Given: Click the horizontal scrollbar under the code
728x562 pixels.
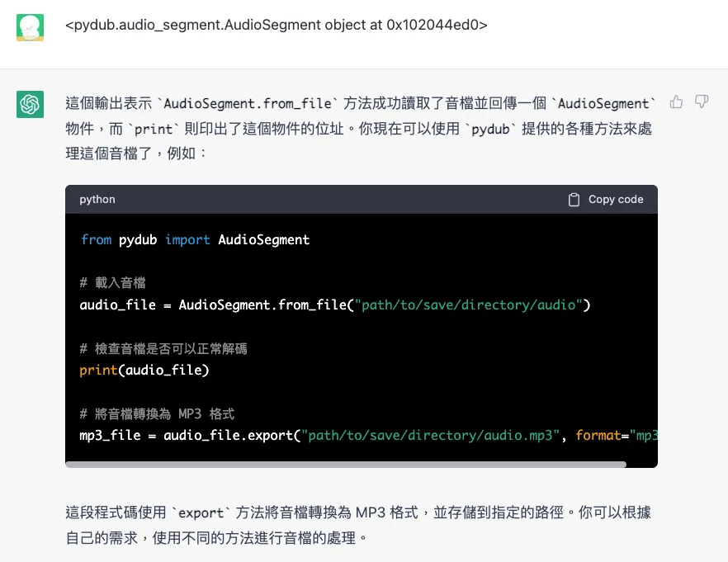Looking at the screenshot, I should 346,465.
